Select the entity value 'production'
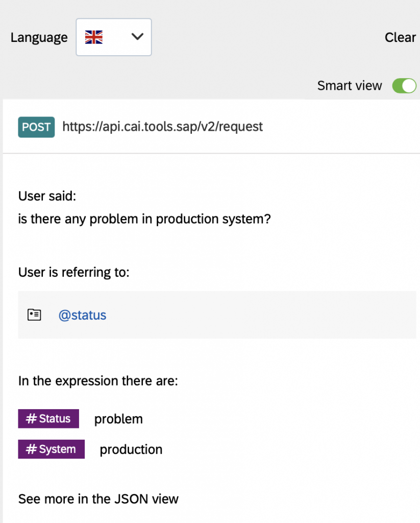 point(131,450)
